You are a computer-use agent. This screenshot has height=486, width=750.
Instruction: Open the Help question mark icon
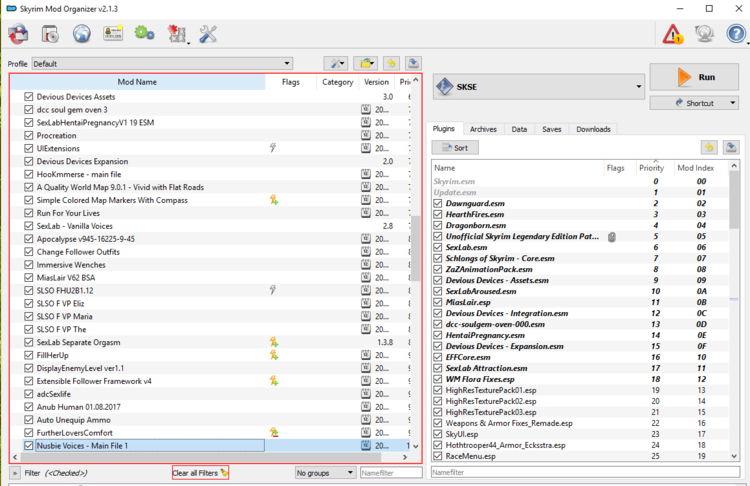(736, 34)
